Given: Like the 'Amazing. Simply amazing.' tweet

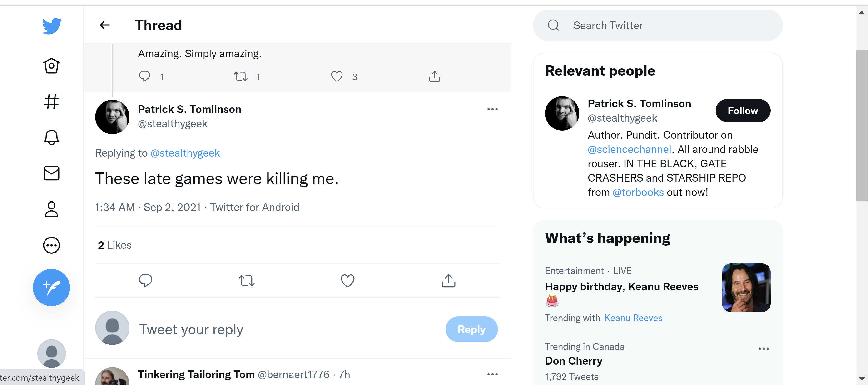Looking at the screenshot, I should pos(337,77).
